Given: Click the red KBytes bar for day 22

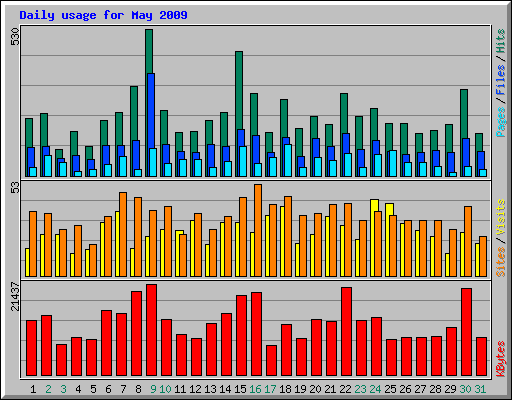Looking at the screenshot, I should [346, 332].
